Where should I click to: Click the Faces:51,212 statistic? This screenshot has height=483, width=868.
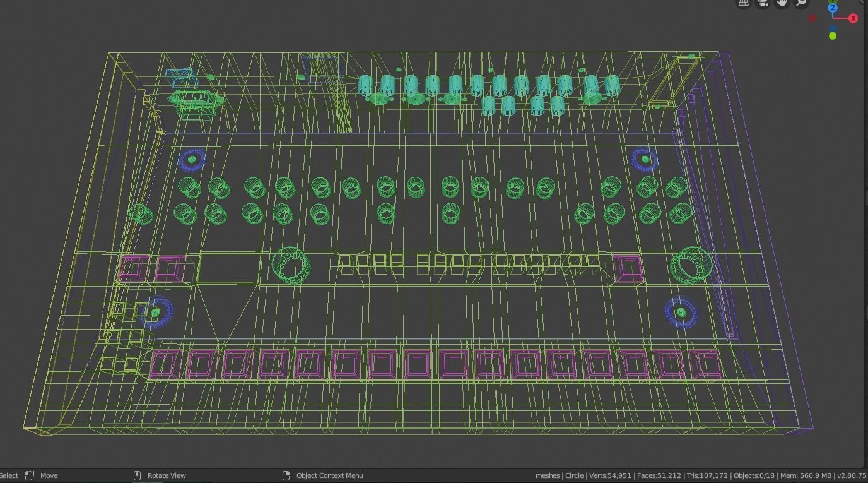tap(659, 475)
